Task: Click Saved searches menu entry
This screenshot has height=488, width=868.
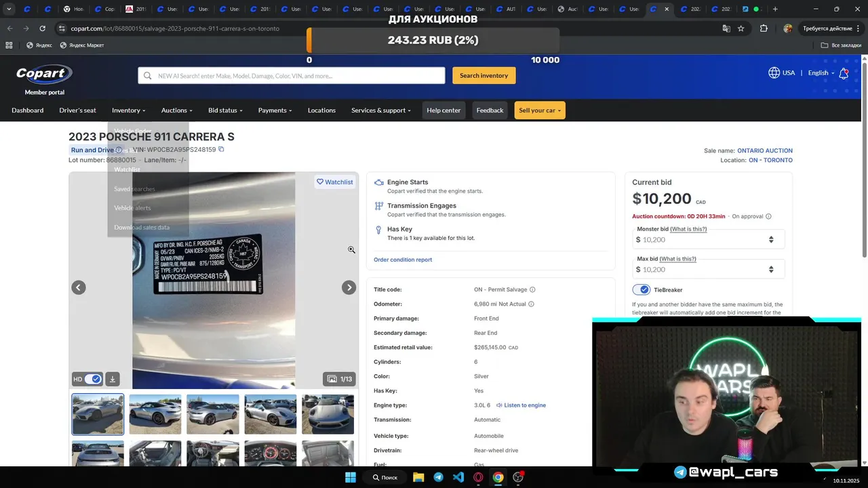Action: [134, 189]
